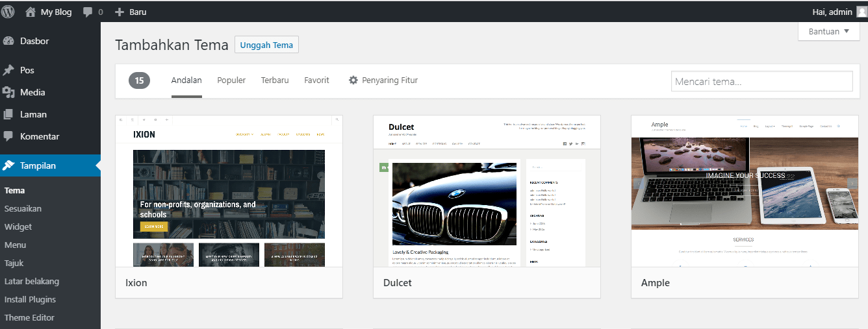Image resolution: width=868 pixels, height=329 pixels.
Task: Open Widget submenu item
Action: pos(18,227)
